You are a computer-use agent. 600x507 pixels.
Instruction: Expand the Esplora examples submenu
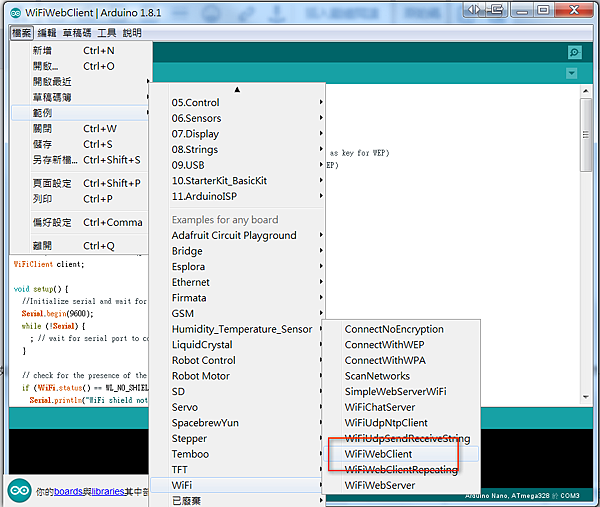[237, 267]
